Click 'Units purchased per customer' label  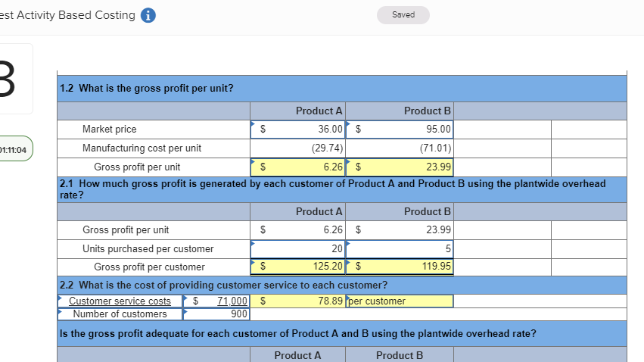(x=148, y=248)
